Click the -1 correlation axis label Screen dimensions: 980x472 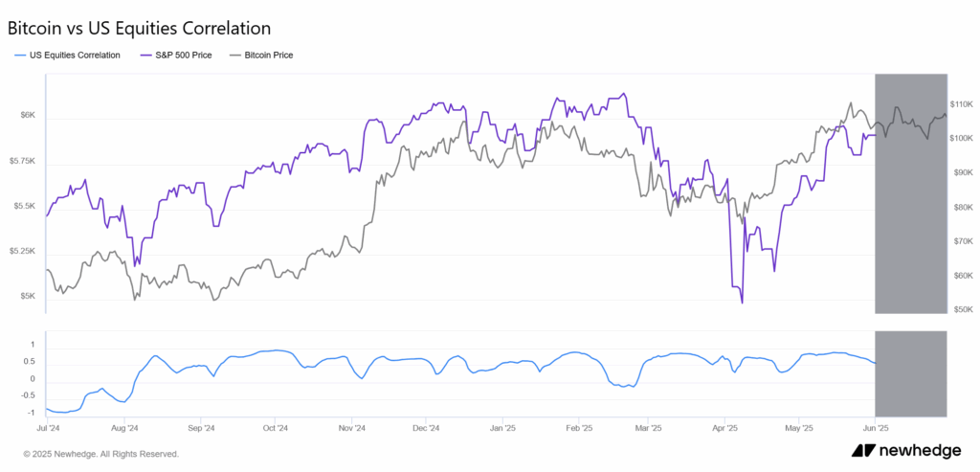point(33,413)
